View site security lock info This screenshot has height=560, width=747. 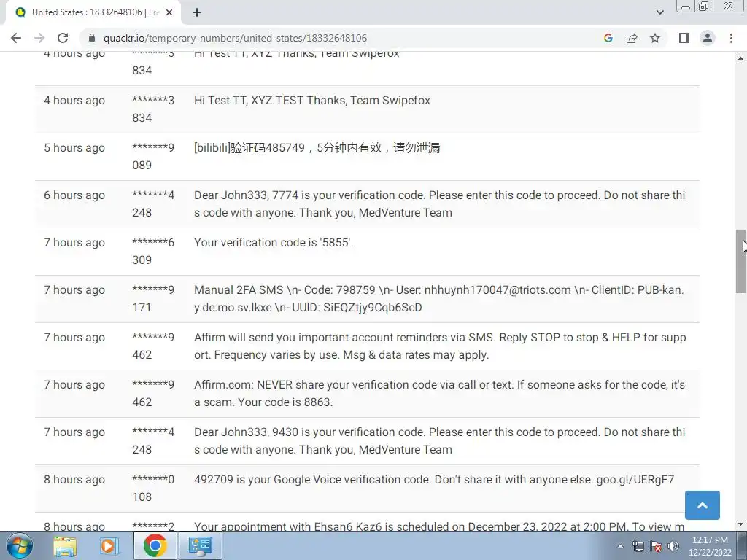93,38
